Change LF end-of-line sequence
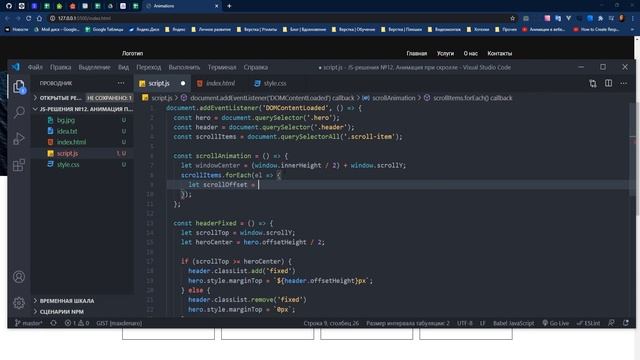This screenshot has height=360, width=640. [482, 323]
